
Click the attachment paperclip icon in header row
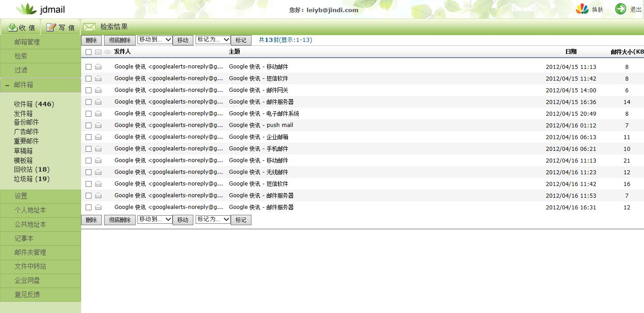[x=107, y=52]
